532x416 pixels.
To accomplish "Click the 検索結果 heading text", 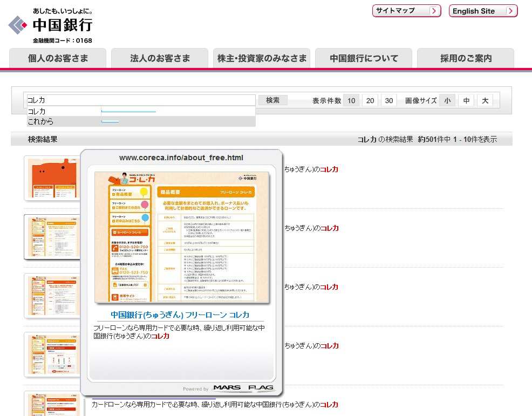I will 43,139.
